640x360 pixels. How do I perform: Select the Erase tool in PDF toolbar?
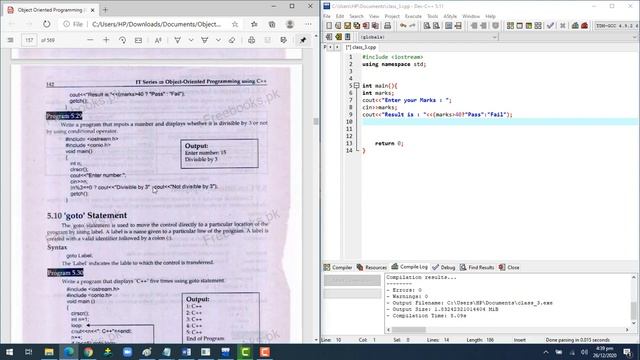click(x=232, y=40)
